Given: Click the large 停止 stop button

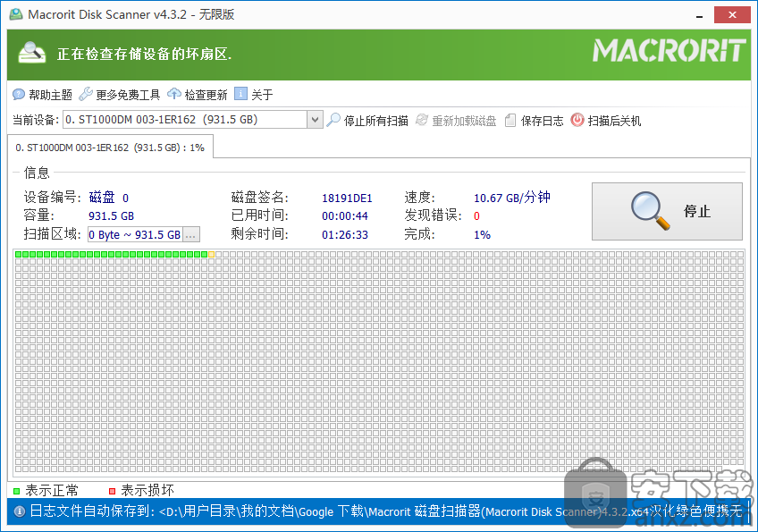Looking at the screenshot, I should tap(667, 211).
